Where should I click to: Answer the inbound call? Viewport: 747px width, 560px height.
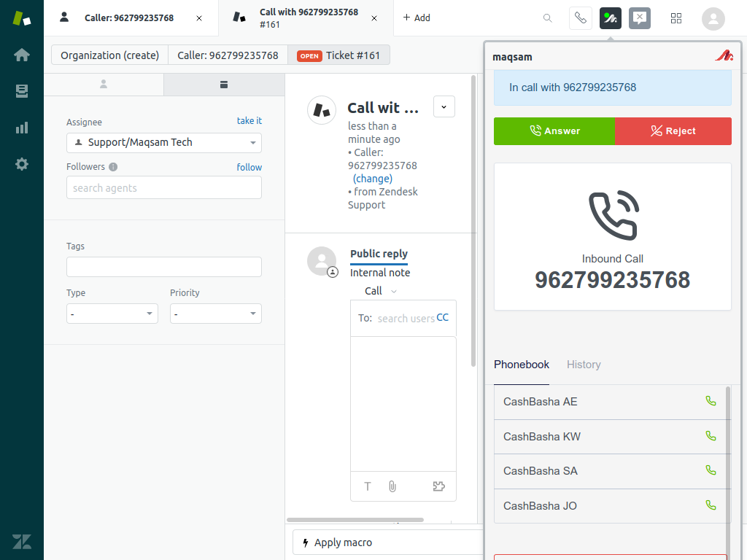click(x=554, y=131)
